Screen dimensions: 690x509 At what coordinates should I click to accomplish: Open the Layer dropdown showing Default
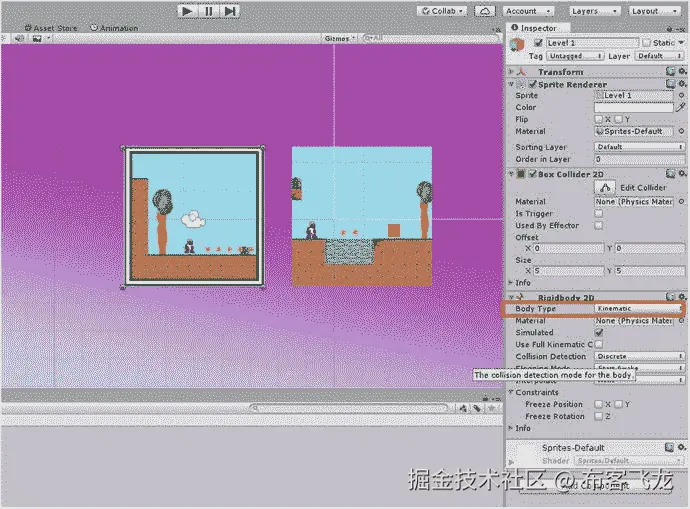coord(659,56)
